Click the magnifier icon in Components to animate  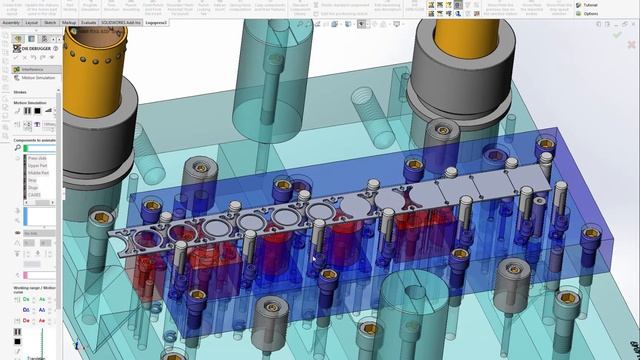point(18,148)
